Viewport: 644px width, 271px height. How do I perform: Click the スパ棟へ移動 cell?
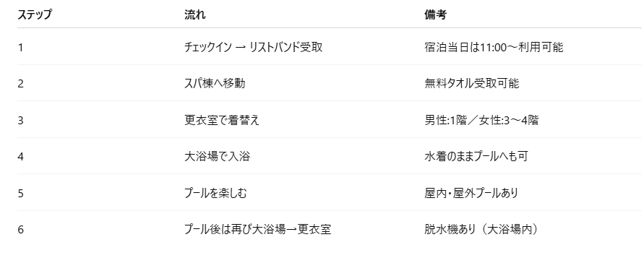(215, 83)
